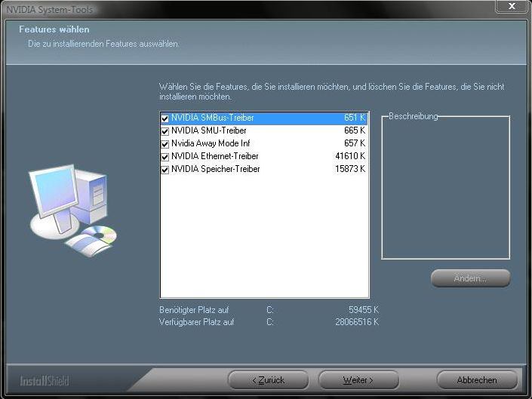Click the Verfügbarer Platz auf label
The image size is (532, 399).
(x=197, y=322)
